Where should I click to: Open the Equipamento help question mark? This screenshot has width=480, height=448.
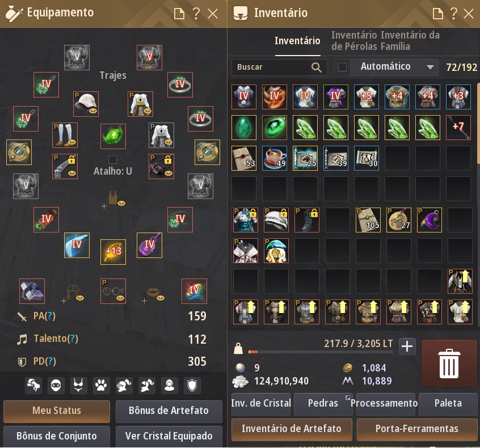coord(196,14)
